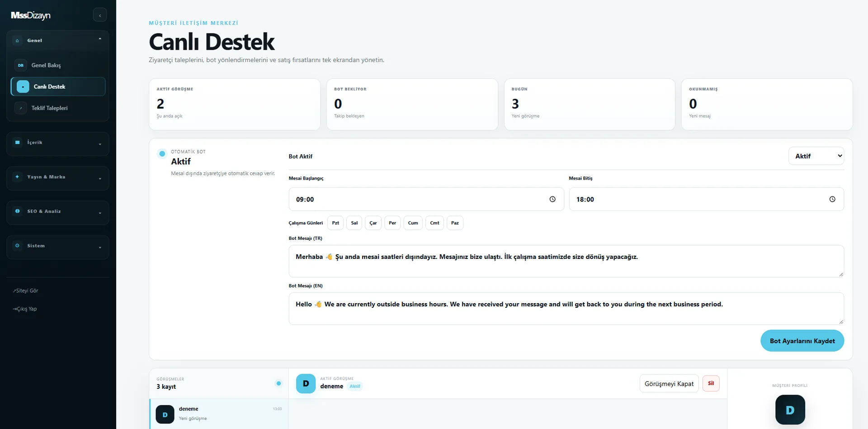
Task: Toggle Cmt working day
Action: pos(434,223)
